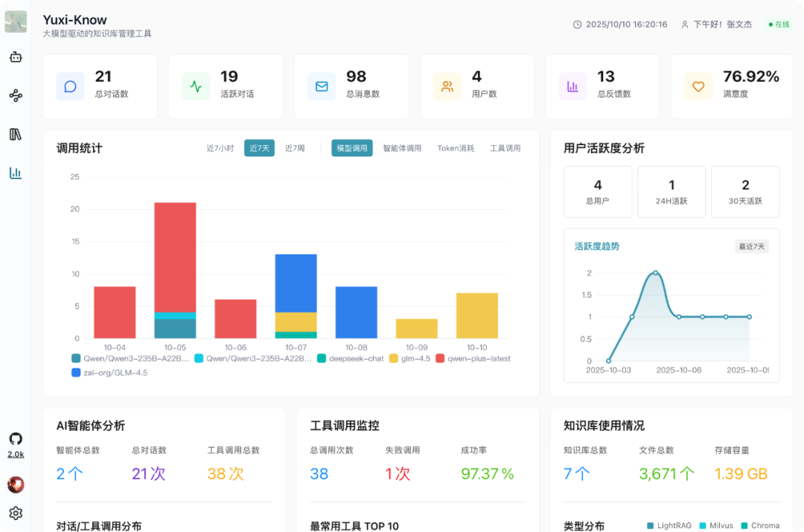
Task: Switch to the 智能体调用 tab
Action: click(x=402, y=148)
